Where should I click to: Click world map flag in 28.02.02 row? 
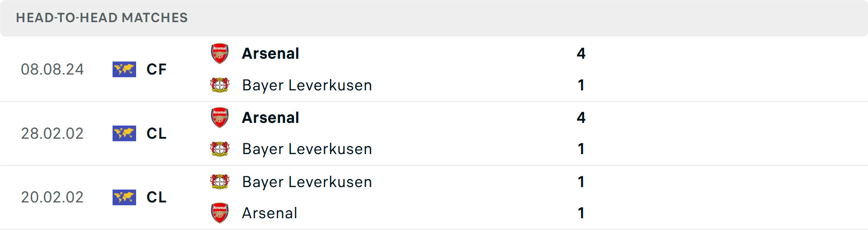124,133
